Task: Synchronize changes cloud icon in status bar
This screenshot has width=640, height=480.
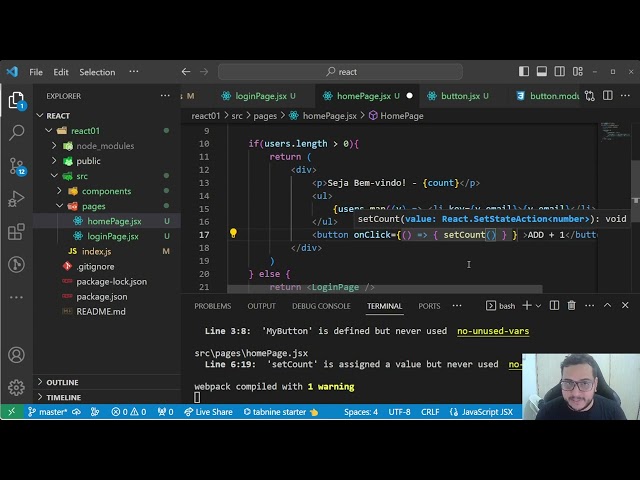Action: 76,412
